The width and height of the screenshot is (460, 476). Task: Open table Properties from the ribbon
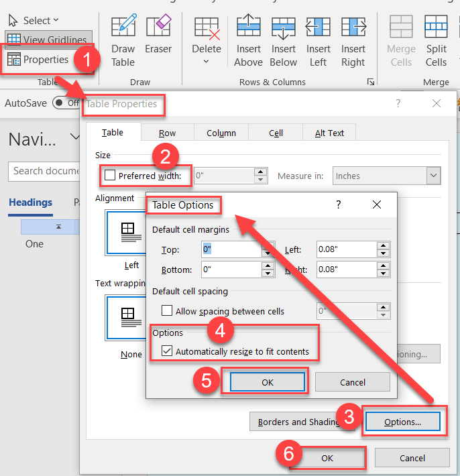tap(38, 59)
